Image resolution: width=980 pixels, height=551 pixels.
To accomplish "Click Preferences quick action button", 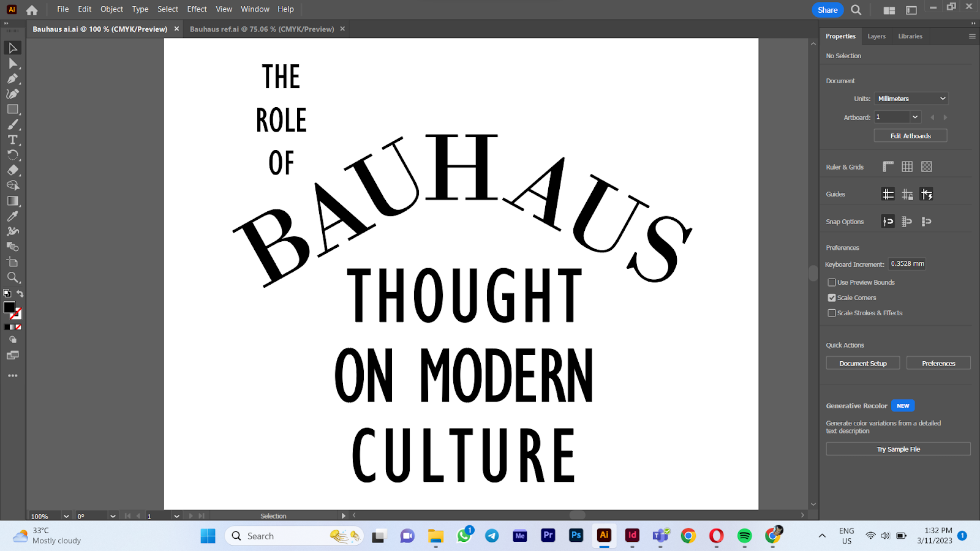I will (x=938, y=364).
